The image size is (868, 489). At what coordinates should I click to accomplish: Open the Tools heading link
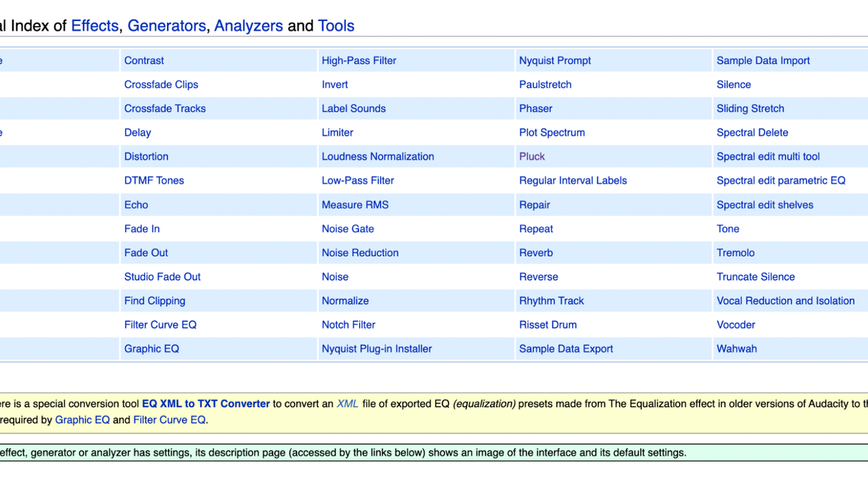(x=336, y=26)
